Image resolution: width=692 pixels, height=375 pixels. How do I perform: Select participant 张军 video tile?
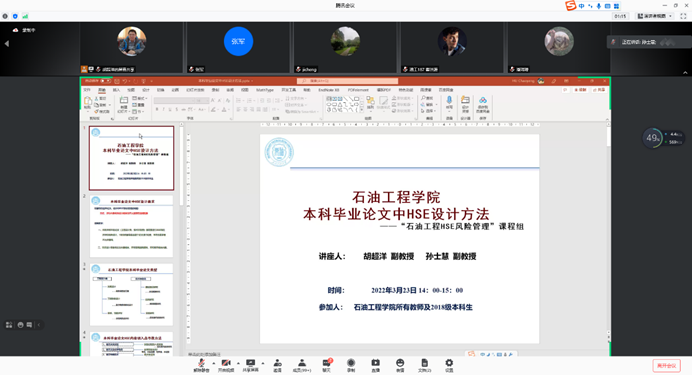(x=238, y=47)
